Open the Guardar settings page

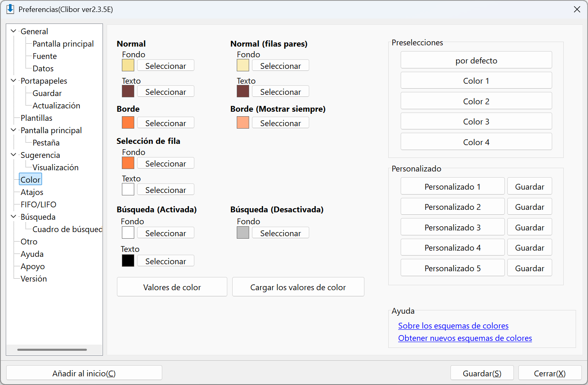click(x=47, y=93)
